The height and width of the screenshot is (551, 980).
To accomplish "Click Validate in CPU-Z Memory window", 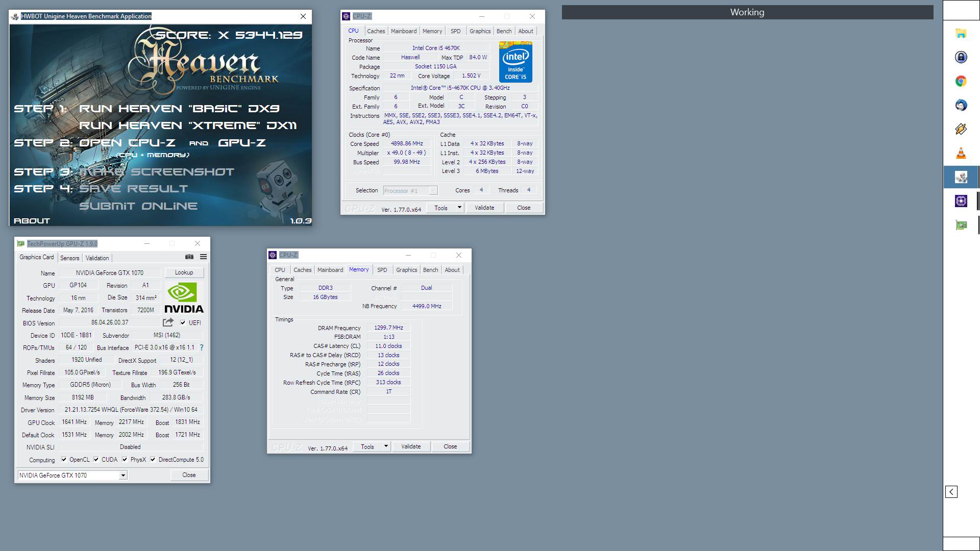I will click(411, 446).
